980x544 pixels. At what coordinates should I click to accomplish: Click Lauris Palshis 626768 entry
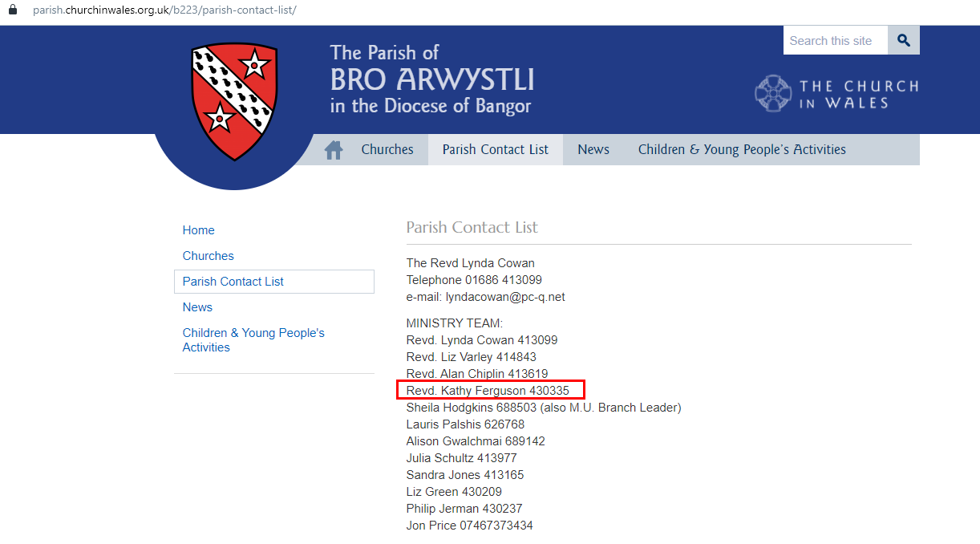tap(465, 424)
